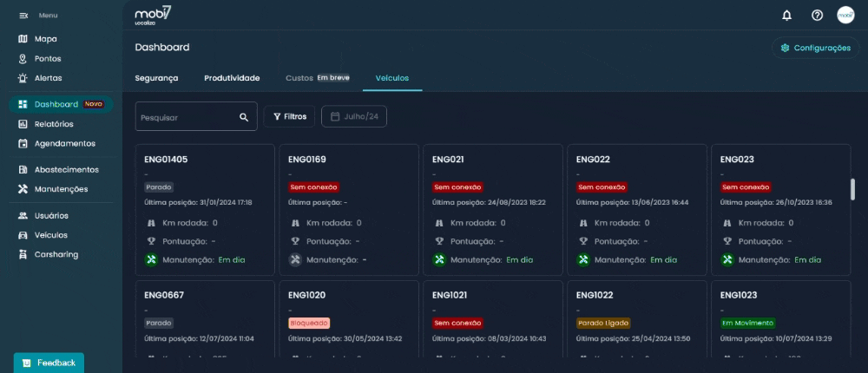Open the Julho/24 date picker
Screen dimensions: 868x373
pyautogui.click(x=354, y=116)
